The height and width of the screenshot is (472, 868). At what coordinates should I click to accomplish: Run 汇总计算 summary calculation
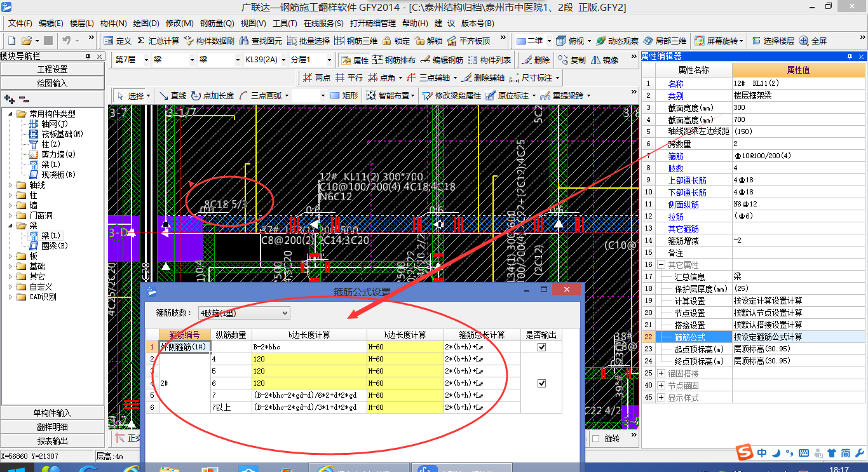coord(158,41)
